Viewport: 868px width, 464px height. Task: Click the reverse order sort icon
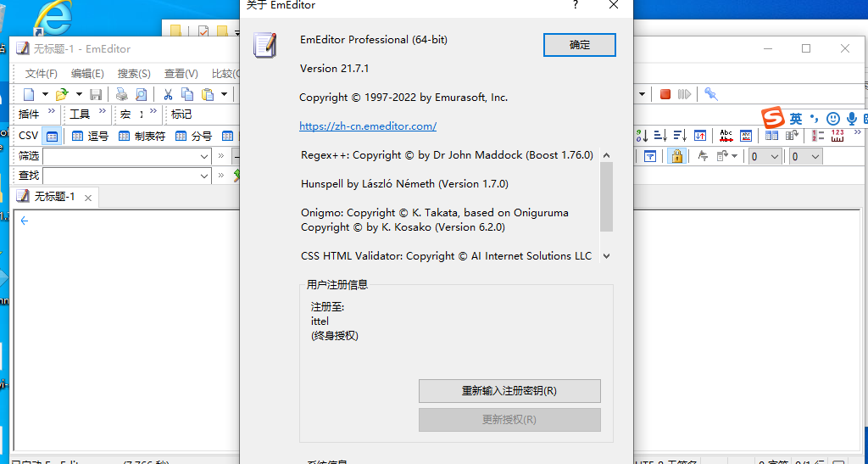[699, 136]
